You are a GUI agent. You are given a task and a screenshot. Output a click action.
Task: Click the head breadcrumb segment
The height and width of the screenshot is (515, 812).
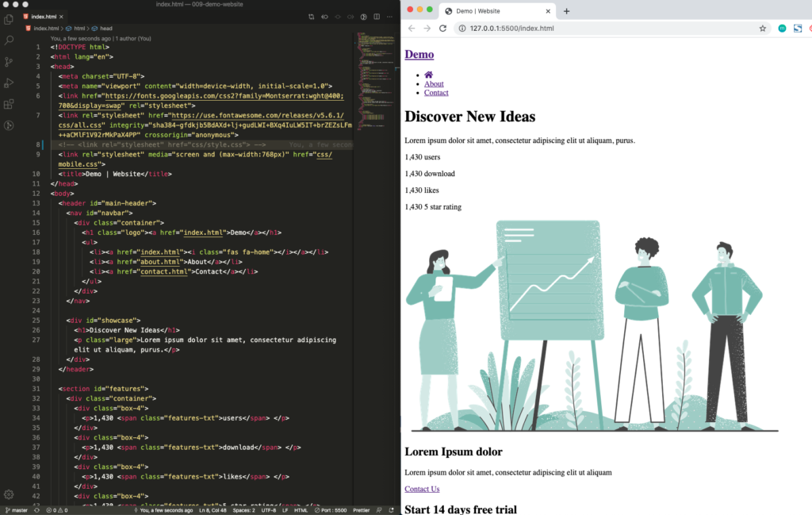[x=105, y=29]
